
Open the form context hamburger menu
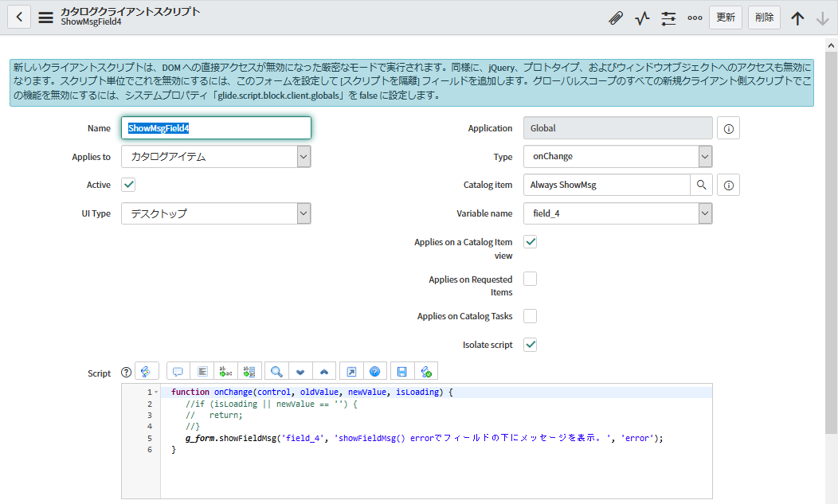click(x=46, y=18)
